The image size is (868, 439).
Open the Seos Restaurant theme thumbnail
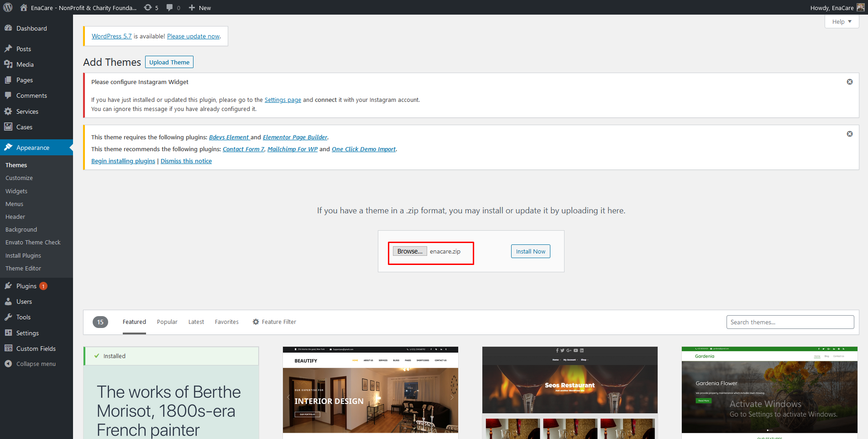click(x=570, y=392)
